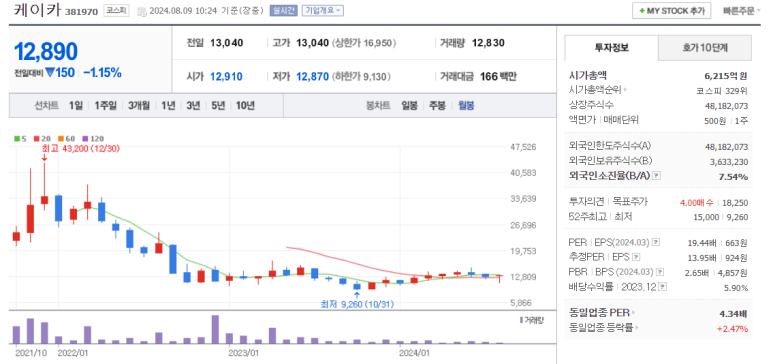The width and height of the screenshot is (773, 364).
Task: Click the red 20-day moving average legend square
Action: (36, 139)
